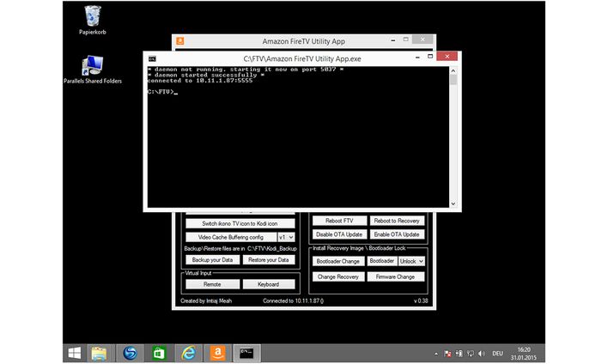The width and height of the screenshot is (608, 364).
Task: Open the virtual Remote input
Action: pyautogui.click(x=212, y=284)
